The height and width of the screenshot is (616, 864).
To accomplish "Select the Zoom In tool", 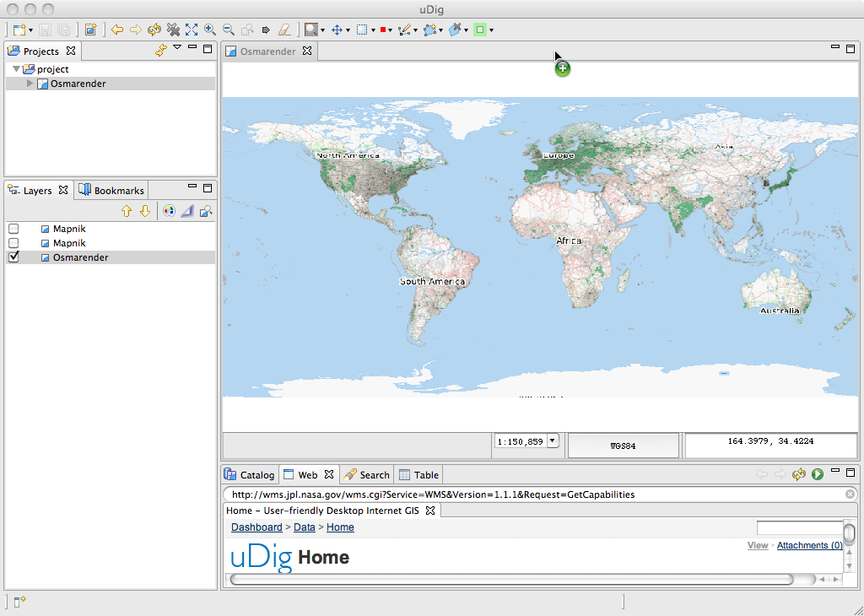I will (208, 30).
